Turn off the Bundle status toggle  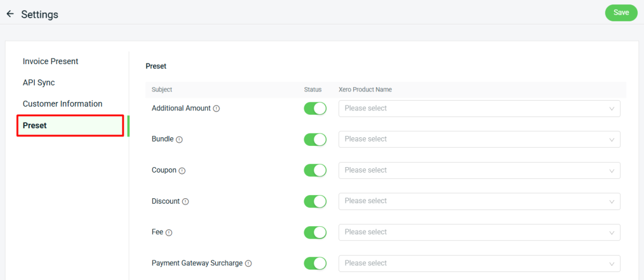click(315, 139)
